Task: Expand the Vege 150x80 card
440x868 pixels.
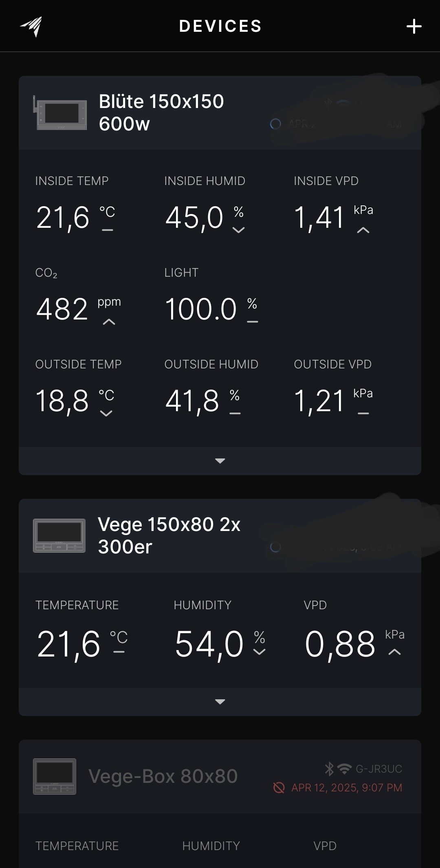Action: pyautogui.click(x=220, y=702)
